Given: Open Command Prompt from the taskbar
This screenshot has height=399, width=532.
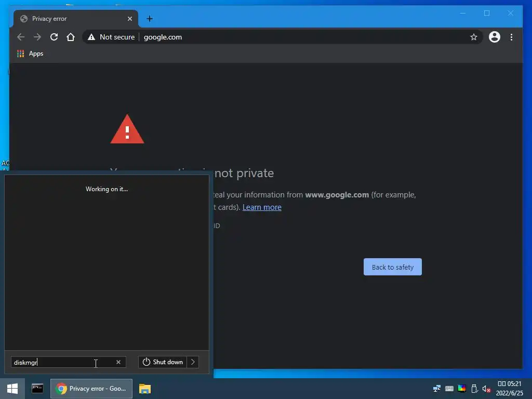Looking at the screenshot, I should click(x=37, y=389).
